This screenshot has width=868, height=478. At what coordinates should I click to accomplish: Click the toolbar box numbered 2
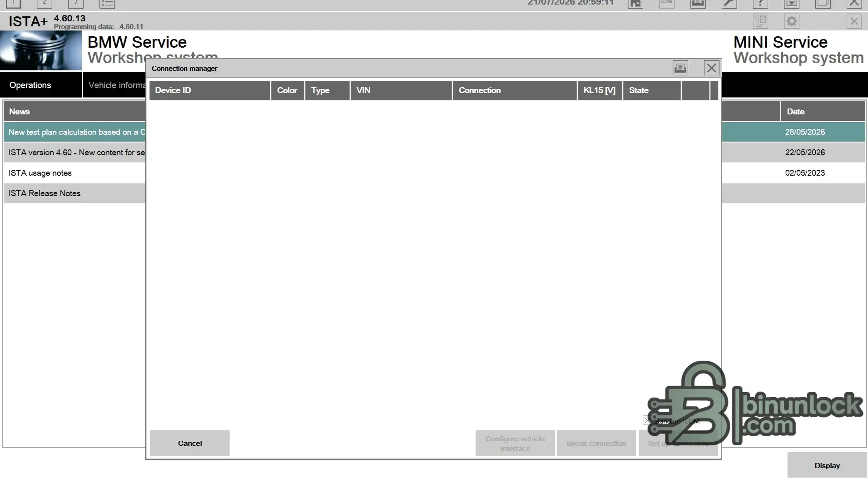click(x=44, y=4)
